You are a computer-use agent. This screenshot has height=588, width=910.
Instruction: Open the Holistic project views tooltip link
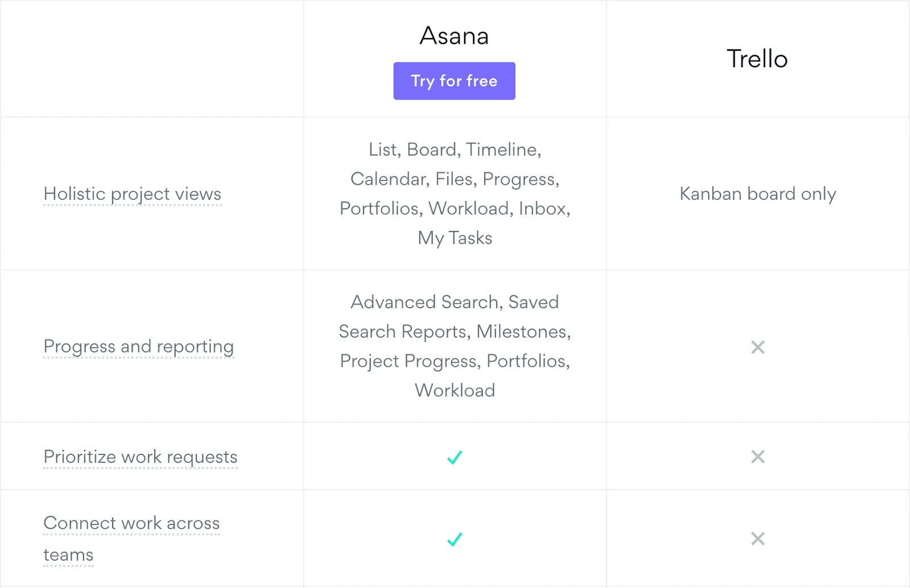[x=132, y=194]
